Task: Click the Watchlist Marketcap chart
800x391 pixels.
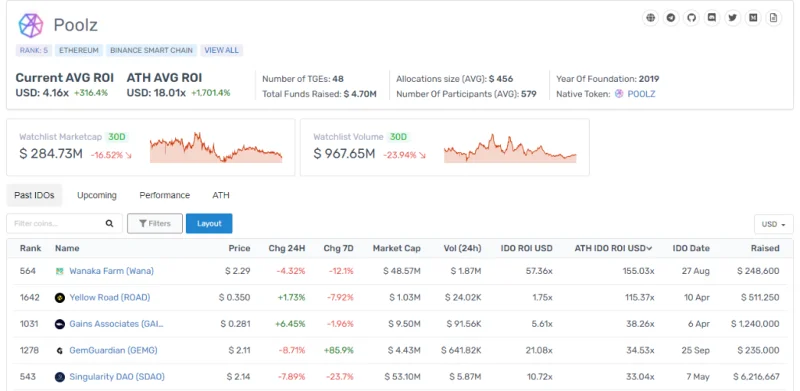Action: point(216,148)
